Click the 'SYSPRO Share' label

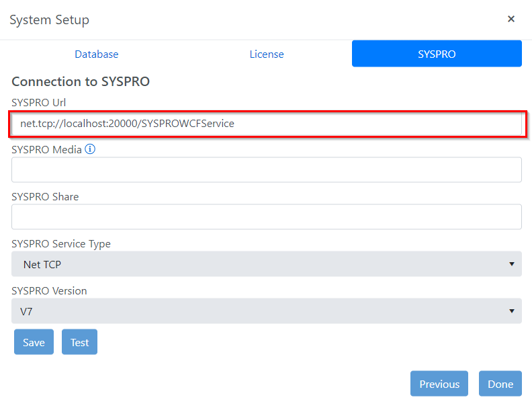pos(45,197)
